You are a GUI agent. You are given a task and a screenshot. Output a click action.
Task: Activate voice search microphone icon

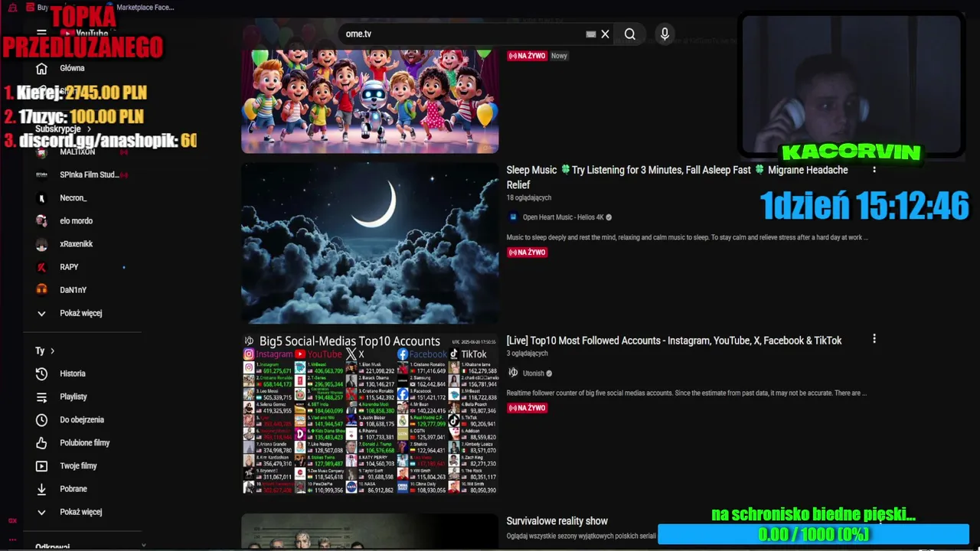tap(665, 34)
